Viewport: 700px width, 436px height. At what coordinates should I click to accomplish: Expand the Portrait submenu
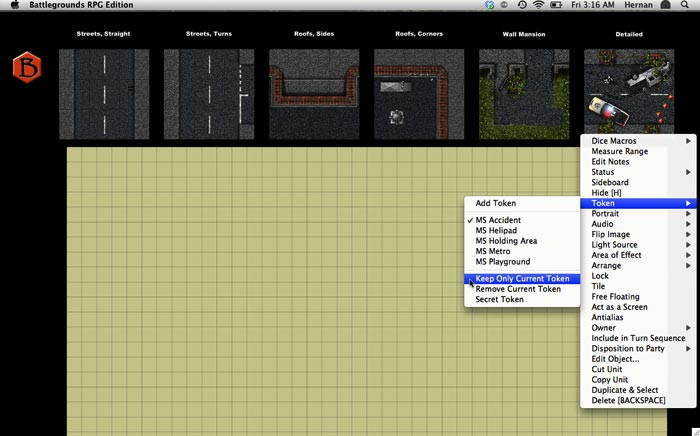638,213
